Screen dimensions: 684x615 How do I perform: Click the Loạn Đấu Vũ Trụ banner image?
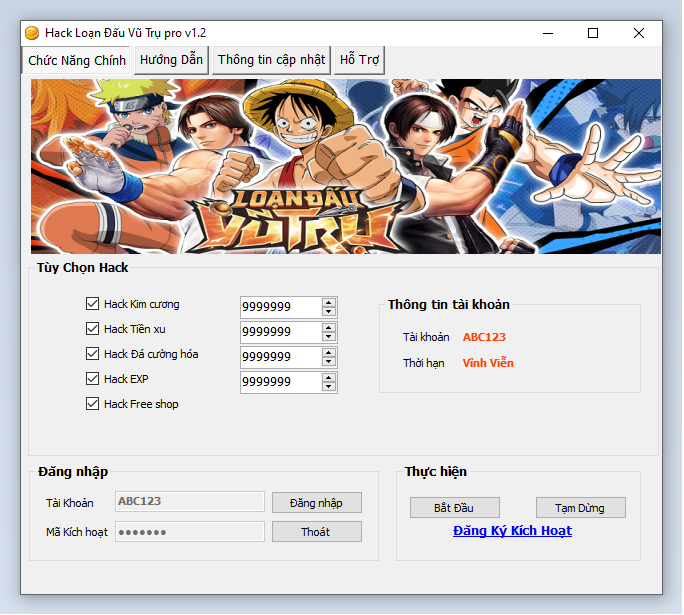[346, 166]
